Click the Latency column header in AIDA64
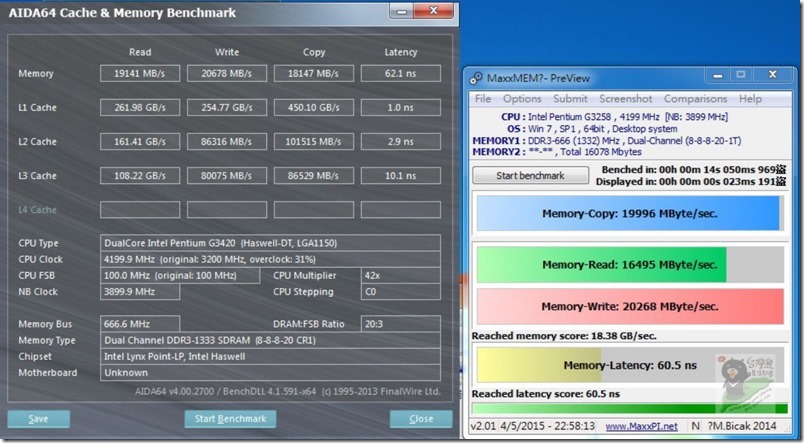Viewport: 804px width, 443px height. pos(400,52)
